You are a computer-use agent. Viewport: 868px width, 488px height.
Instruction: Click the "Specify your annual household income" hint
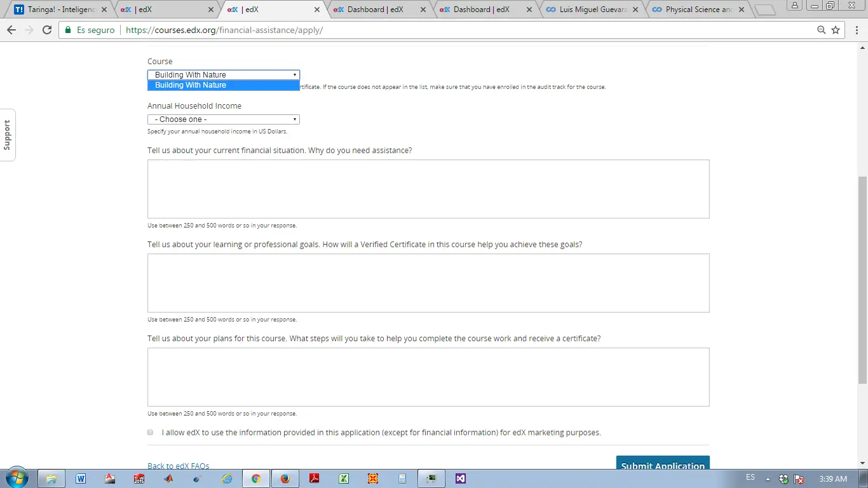[217, 132]
